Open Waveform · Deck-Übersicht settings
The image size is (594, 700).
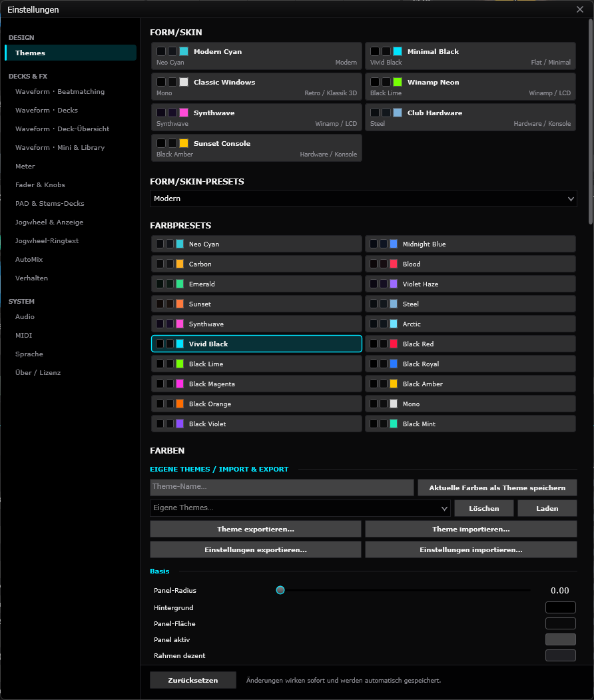tap(71, 129)
